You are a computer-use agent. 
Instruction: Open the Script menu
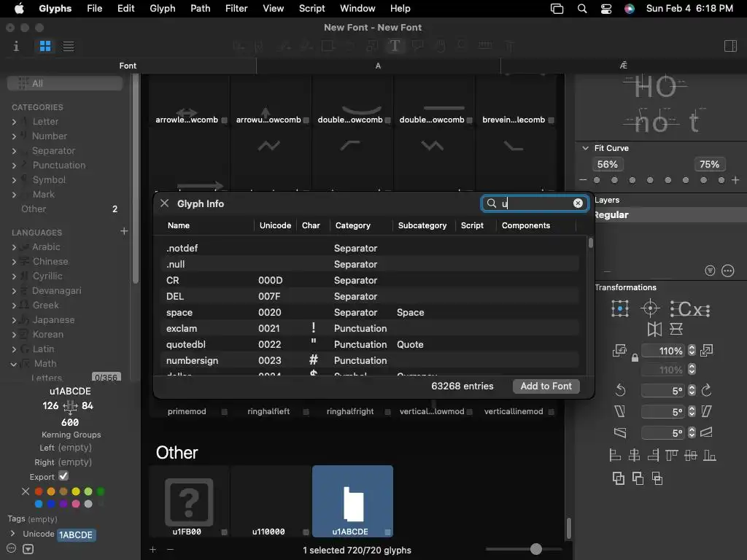tap(311, 8)
